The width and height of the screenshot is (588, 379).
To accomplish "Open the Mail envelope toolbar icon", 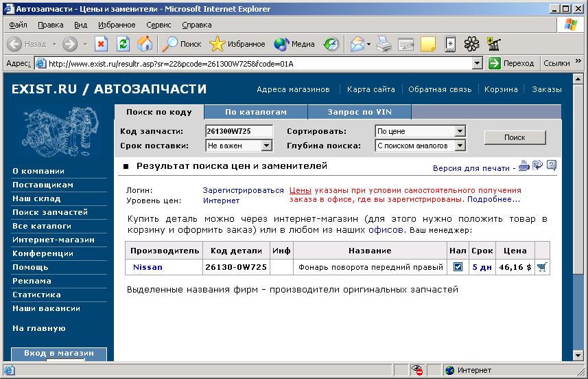I will [357, 44].
